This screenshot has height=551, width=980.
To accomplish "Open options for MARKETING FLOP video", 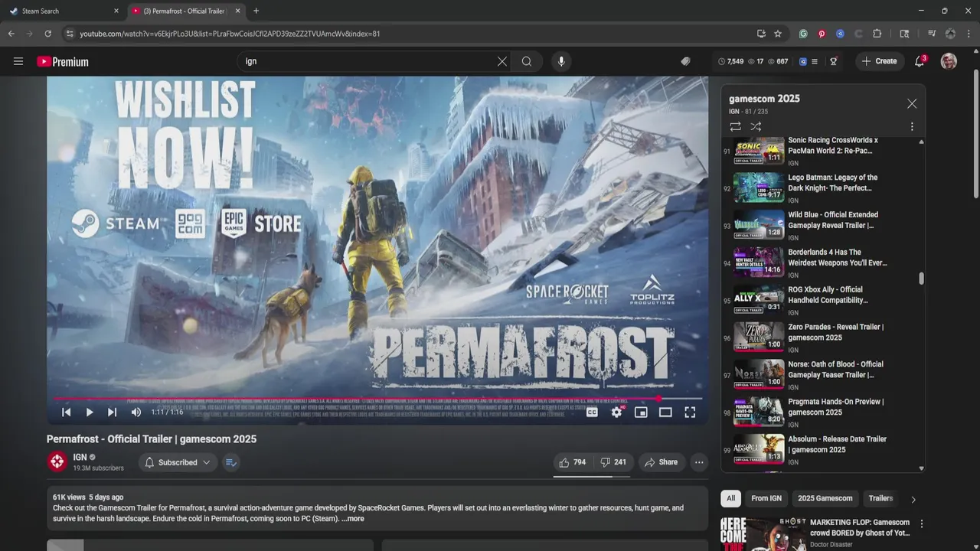I will [922, 524].
